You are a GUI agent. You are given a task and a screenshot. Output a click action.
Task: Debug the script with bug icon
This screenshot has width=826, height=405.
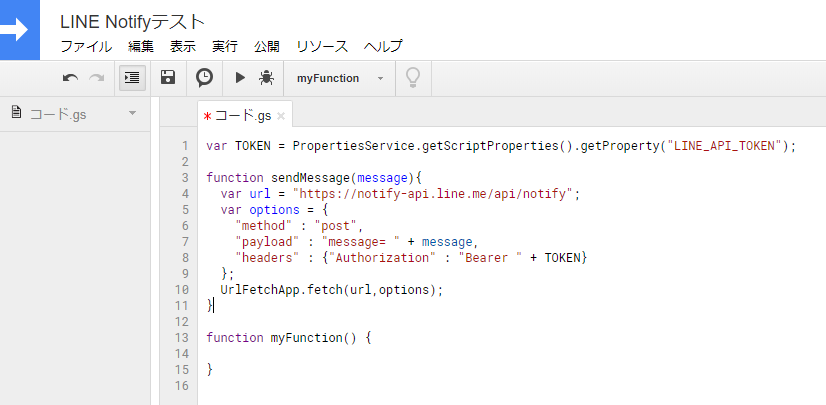tap(267, 78)
